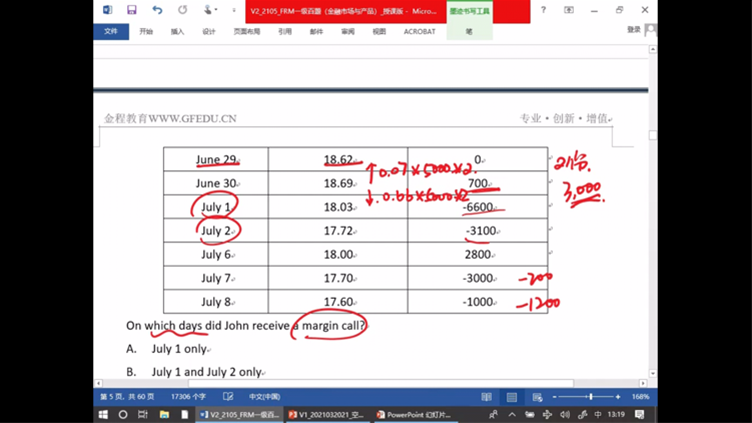Screen dimensions: 752x423
Task: Click the word count 17306 个字
Action: pyautogui.click(x=188, y=397)
